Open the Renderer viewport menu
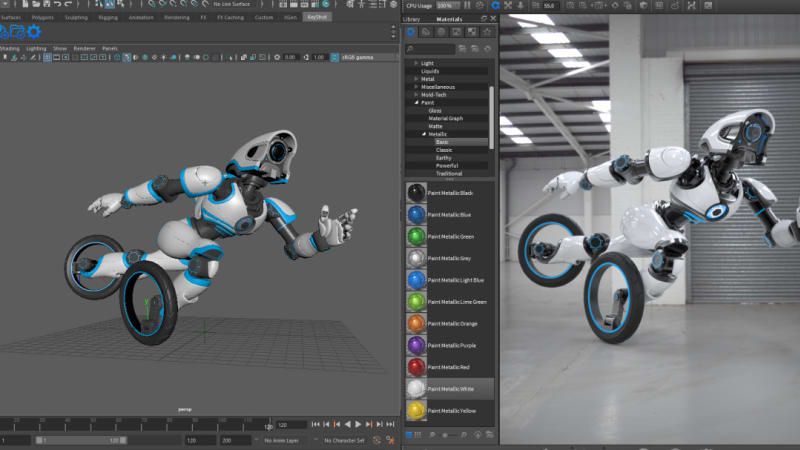800x450 pixels. coord(84,48)
